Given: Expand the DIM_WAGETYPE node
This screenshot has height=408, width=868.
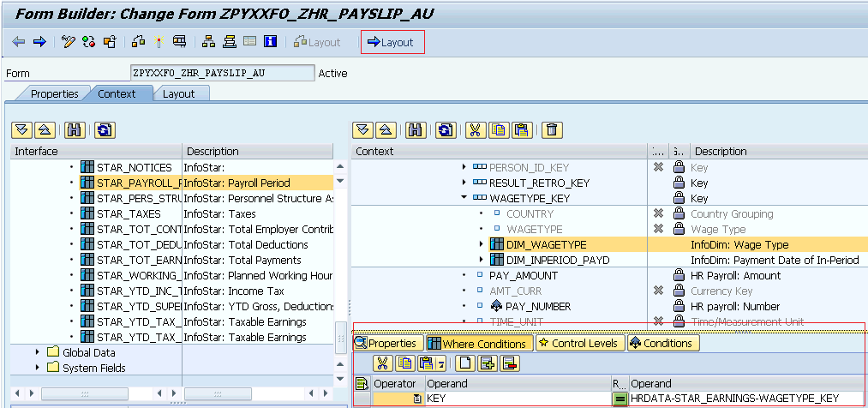Looking at the screenshot, I should (482, 244).
